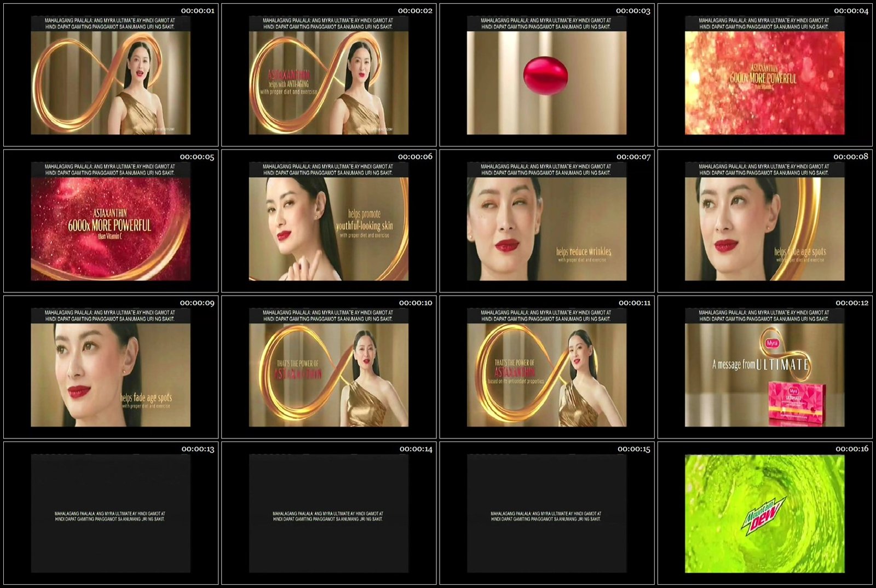The height and width of the screenshot is (588, 876).
Task: Click "6000x MORE POWERFUL" in the 00:00:05 frame
Action: 109,225
